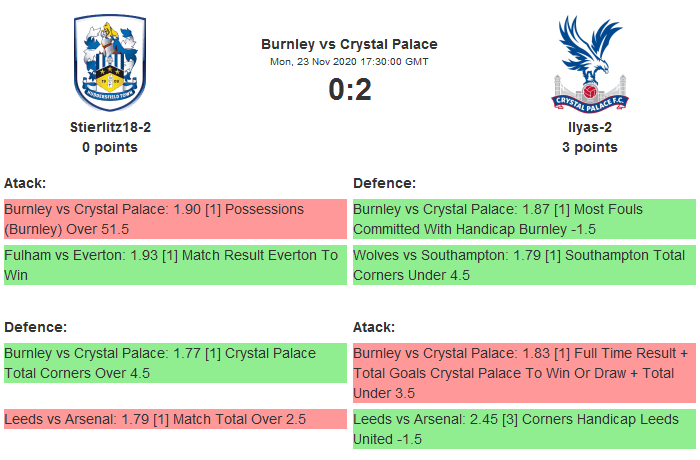Viewport: 700px width, 460px height.
Task: Click the top-left Atack heading
Action: pyautogui.click(x=25, y=183)
